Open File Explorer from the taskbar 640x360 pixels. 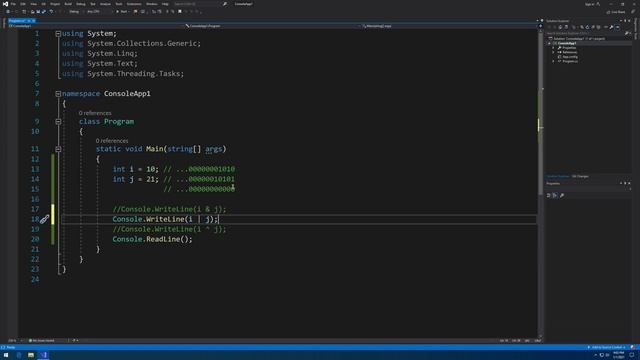click(31, 355)
